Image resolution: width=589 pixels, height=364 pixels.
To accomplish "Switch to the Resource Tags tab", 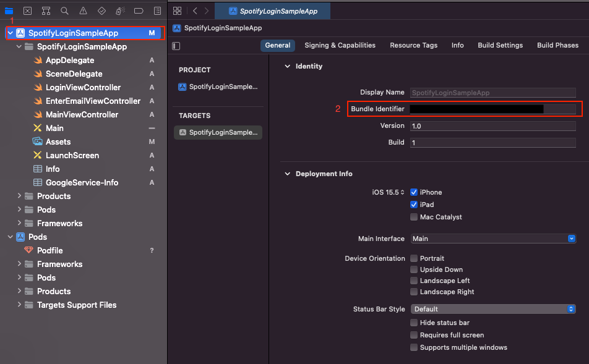I will pos(413,45).
